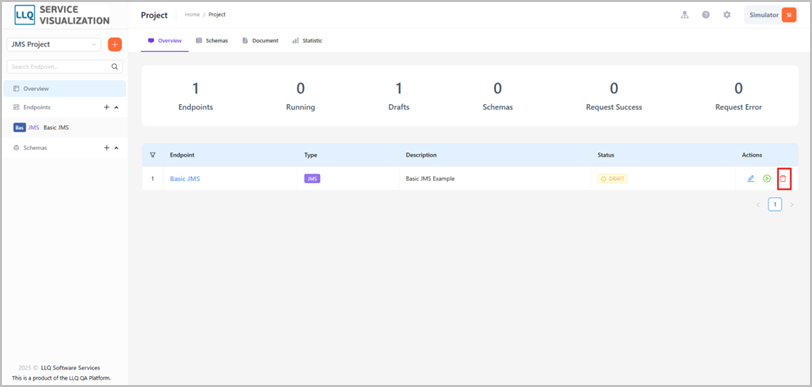Click the Status column header
The image size is (812, 387).
point(606,155)
